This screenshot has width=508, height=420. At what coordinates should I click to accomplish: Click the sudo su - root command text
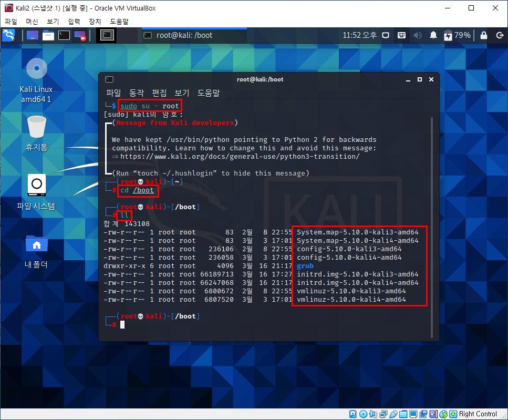(149, 106)
